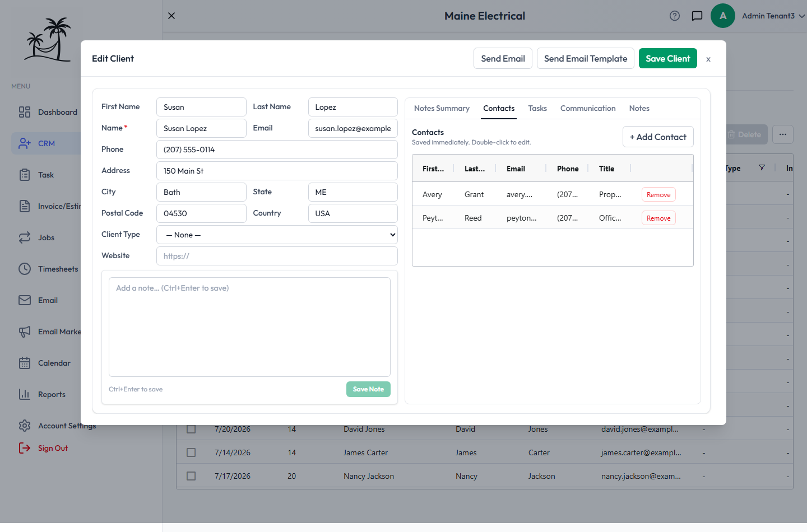Click the Save Note button
The height and width of the screenshot is (532, 807).
[368, 389]
